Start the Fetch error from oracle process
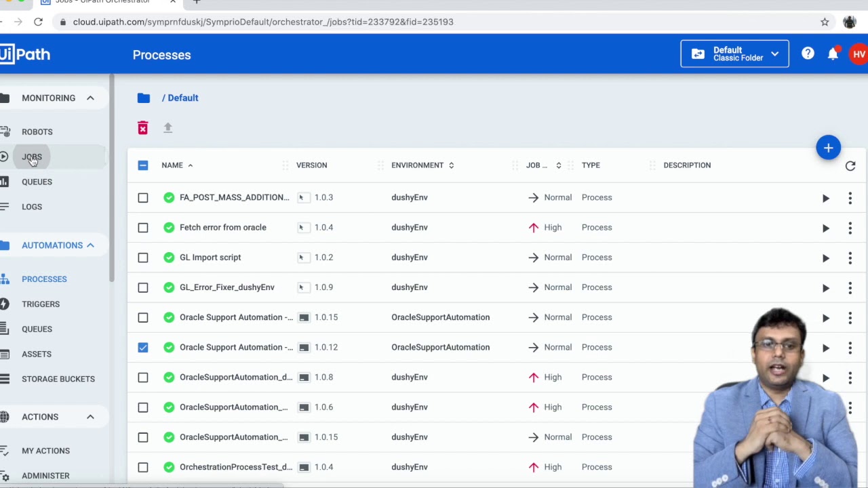The image size is (868, 488). click(825, 228)
